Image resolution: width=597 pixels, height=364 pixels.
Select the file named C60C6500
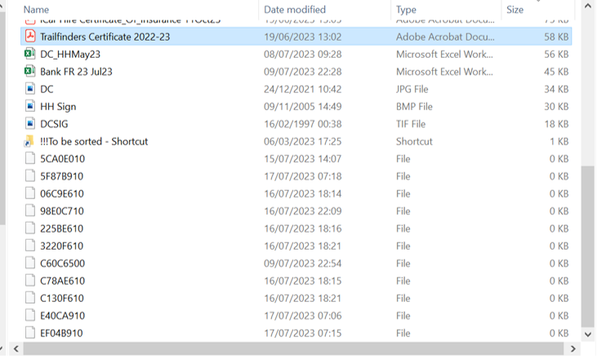[62, 264]
